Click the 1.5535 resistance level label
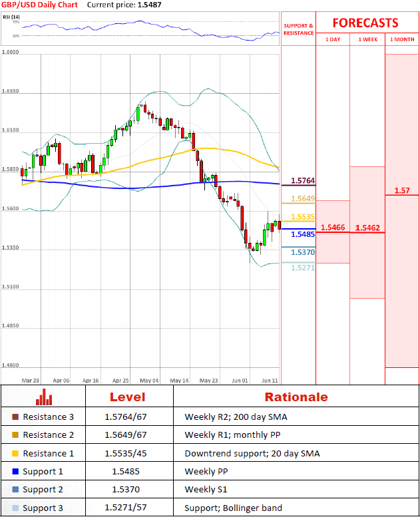 [303, 217]
